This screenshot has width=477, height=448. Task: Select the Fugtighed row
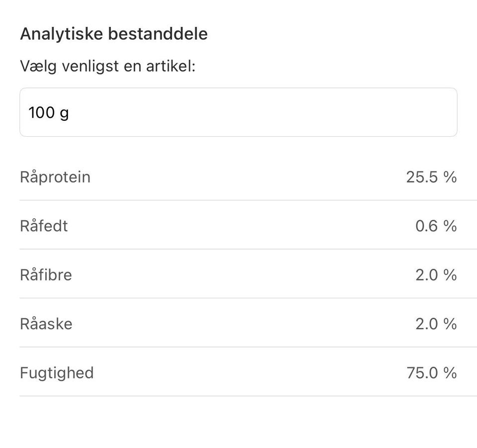point(238,373)
